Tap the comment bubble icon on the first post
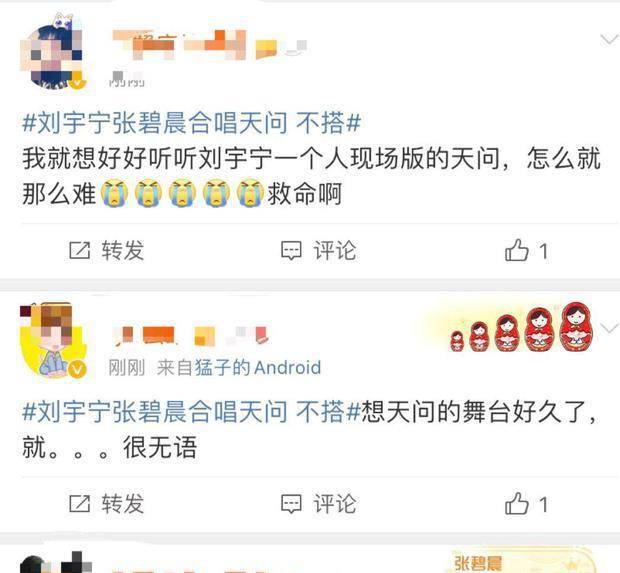 click(x=291, y=251)
